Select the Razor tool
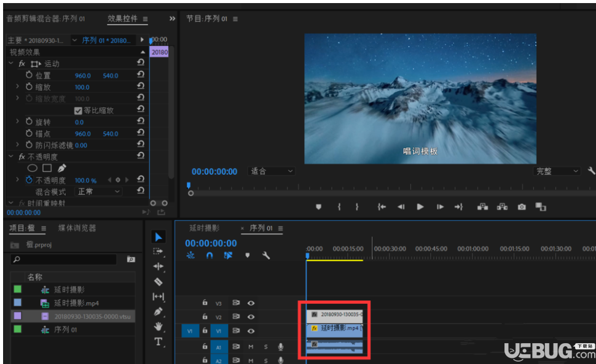This screenshot has height=364, width=596. point(158,282)
